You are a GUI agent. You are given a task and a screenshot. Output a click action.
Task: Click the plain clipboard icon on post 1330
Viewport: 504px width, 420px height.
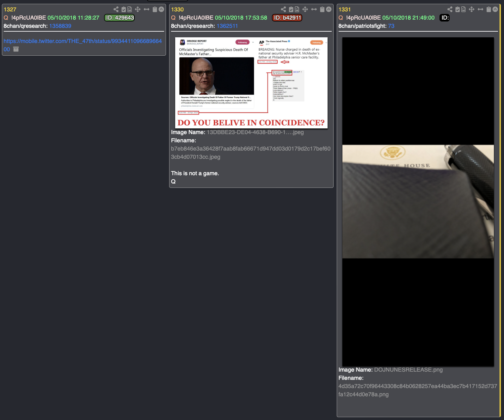(x=322, y=9)
